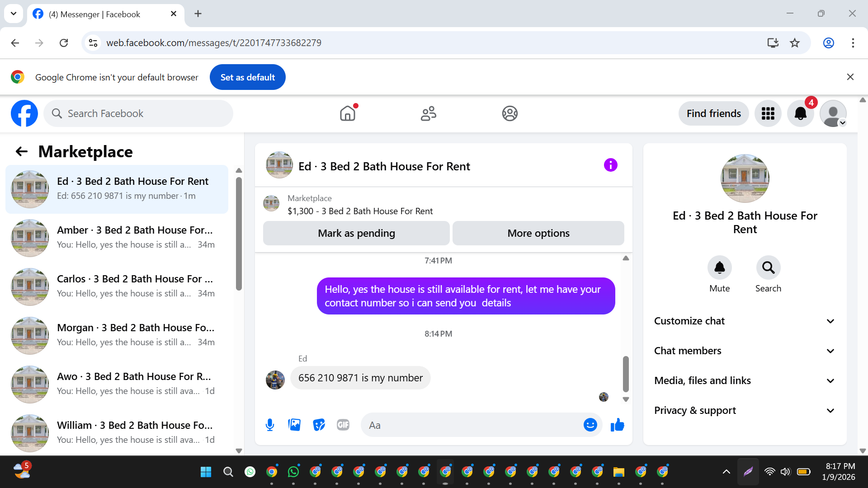The width and height of the screenshot is (868, 488).
Task: Open the Facebook menu grid icon
Action: 768,113
